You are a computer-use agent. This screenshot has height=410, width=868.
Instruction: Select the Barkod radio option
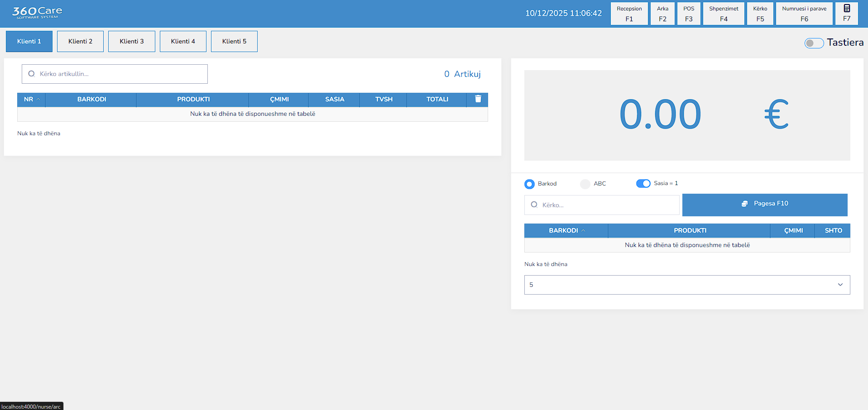tap(529, 184)
